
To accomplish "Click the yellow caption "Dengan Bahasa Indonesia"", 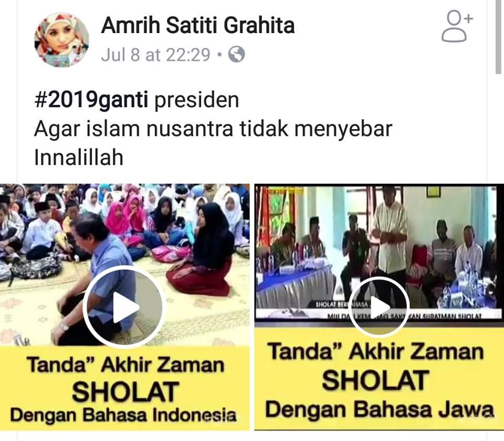I will point(123,415).
